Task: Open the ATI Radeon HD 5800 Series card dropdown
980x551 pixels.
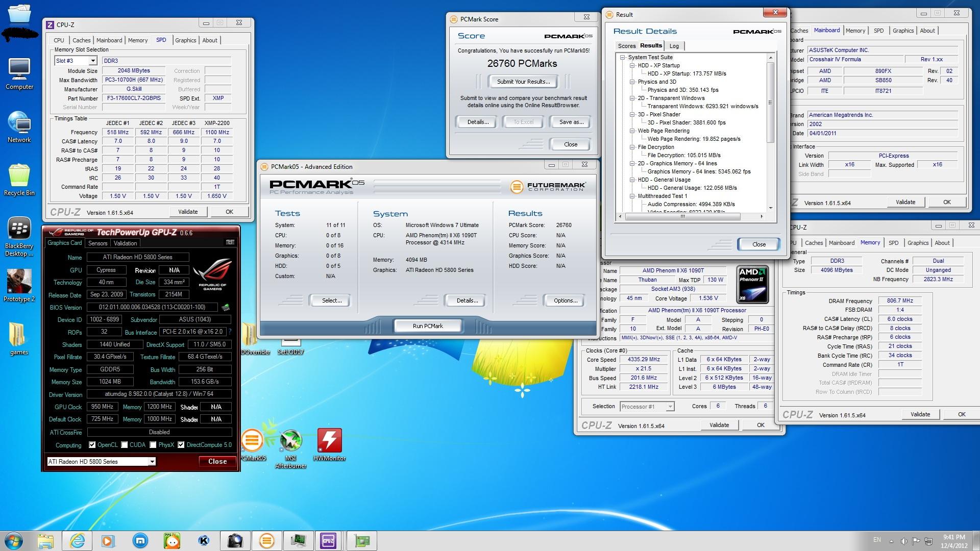Action: [x=152, y=462]
